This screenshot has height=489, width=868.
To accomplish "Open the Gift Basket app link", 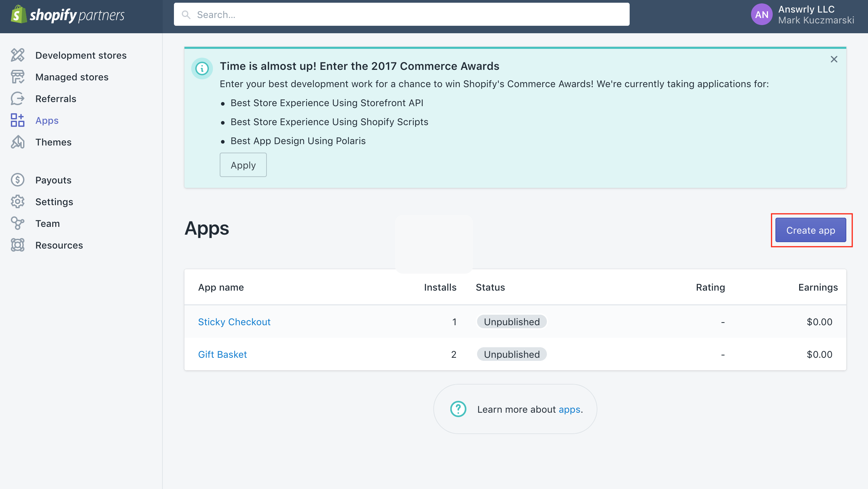I will [222, 354].
